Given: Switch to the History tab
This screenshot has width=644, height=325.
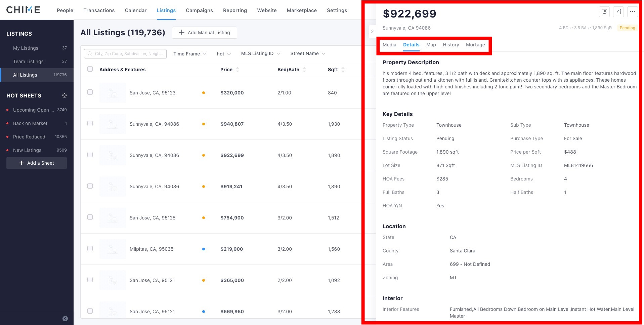Looking at the screenshot, I should [451, 45].
